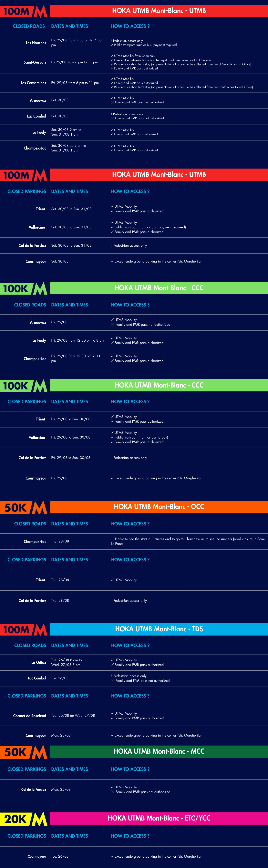Click the Les Houches row label
This screenshot has height=868, width=268.
pos(36,43)
